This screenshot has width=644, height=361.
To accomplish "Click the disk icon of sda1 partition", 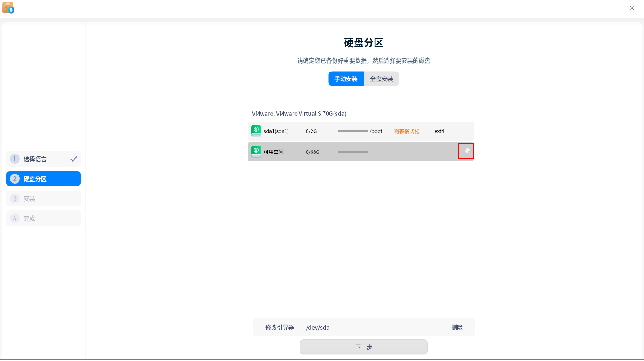I will click(256, 131).
